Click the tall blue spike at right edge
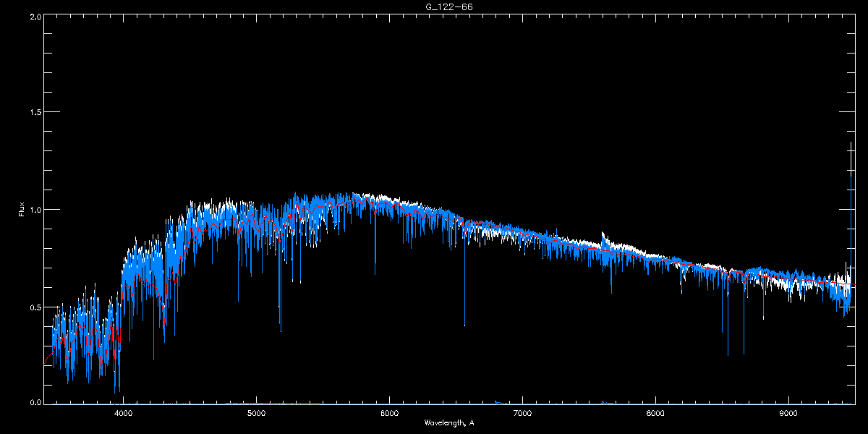Screen dimensions: 868x434 pos(851,181)
